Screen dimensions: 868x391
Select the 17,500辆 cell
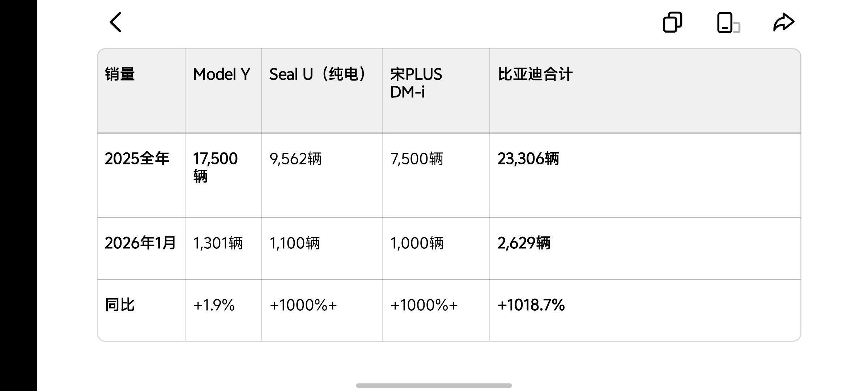(215, 167)
